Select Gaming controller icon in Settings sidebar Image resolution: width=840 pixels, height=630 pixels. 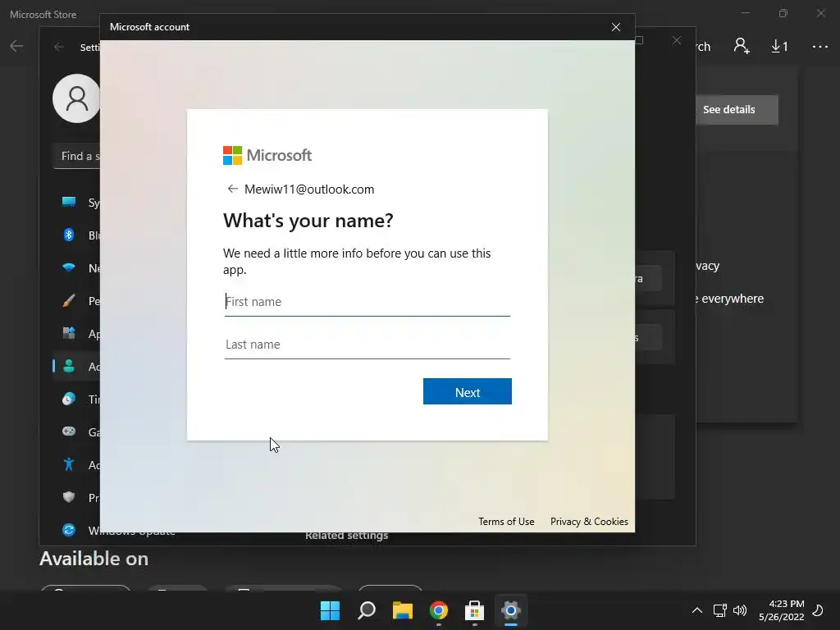(x=69, y=431)
